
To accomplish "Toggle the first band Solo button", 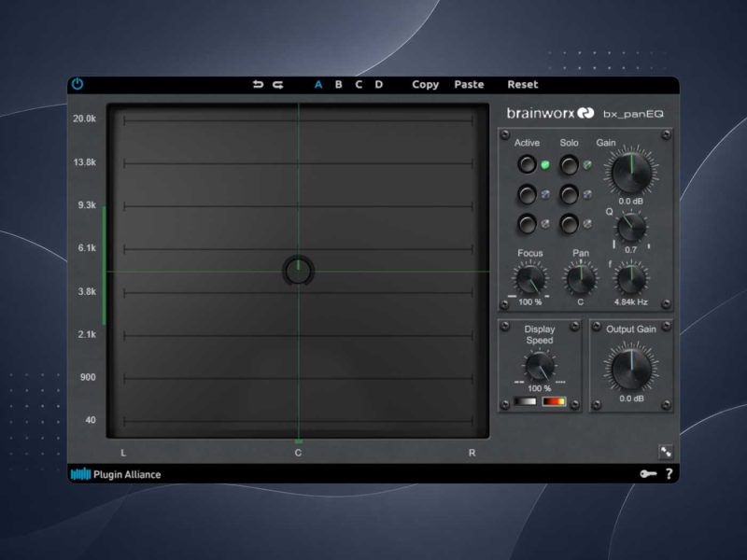I will tap(569, 165).
